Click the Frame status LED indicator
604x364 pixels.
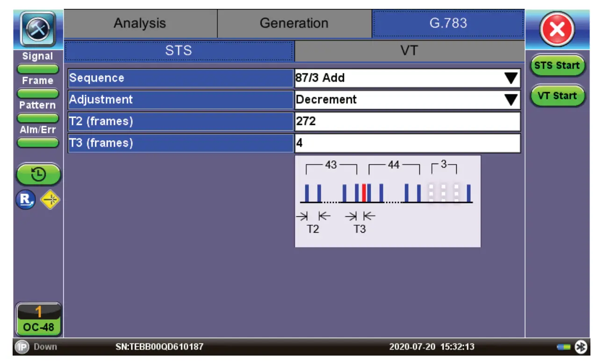coord(38,93)
